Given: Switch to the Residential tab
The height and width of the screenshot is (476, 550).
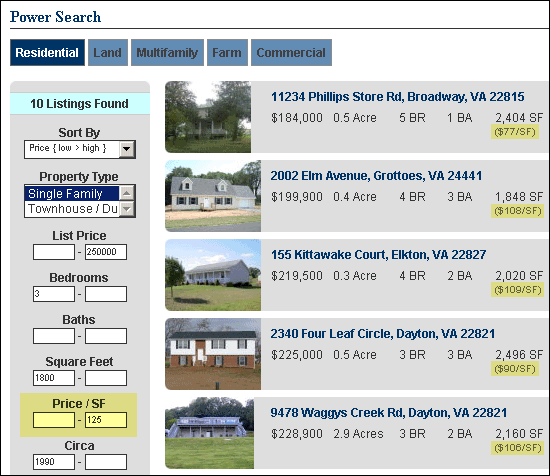Looking at the screenshot, I should click(x=47, y=53).
